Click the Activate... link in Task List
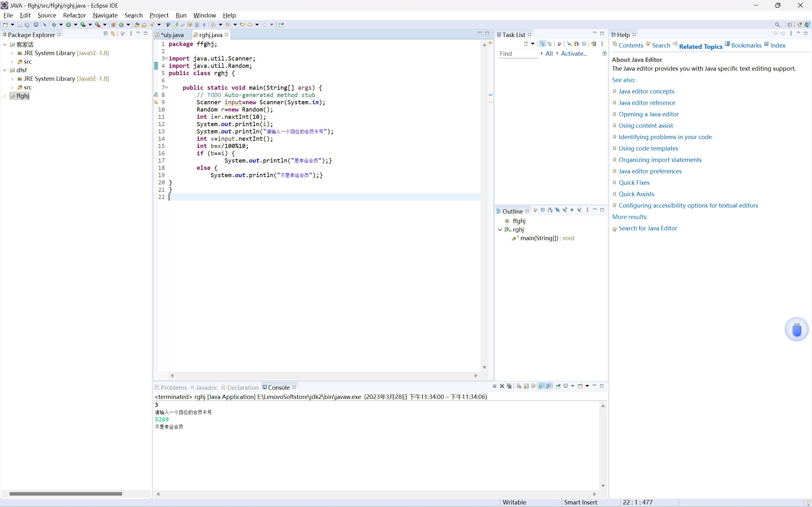Viewport: 812px width, 507px height. click(x=574, y=54)
